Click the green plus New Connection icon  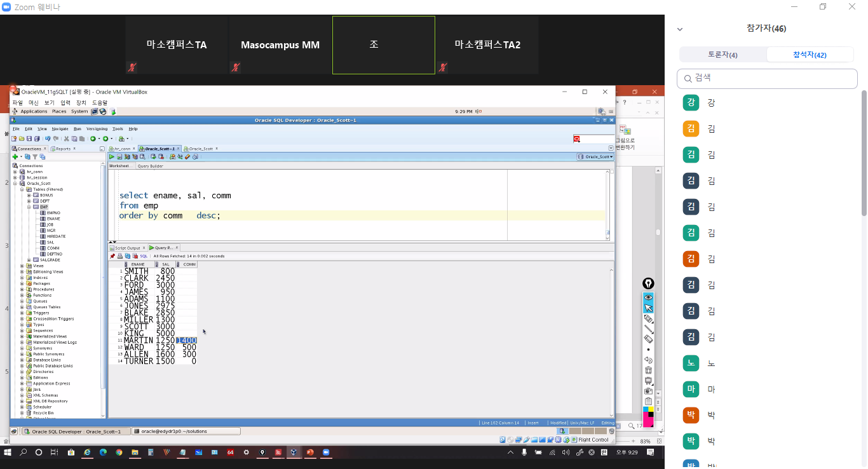[15, 156]
